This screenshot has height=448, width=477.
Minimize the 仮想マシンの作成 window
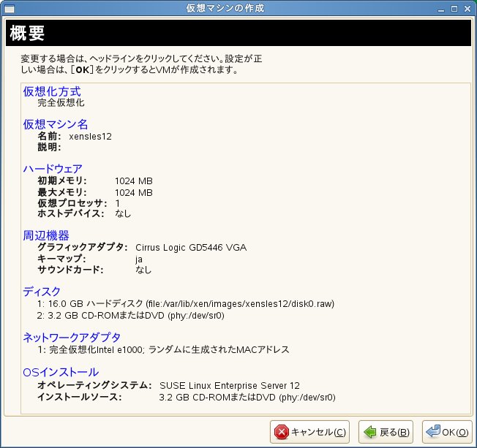[441, 9]
